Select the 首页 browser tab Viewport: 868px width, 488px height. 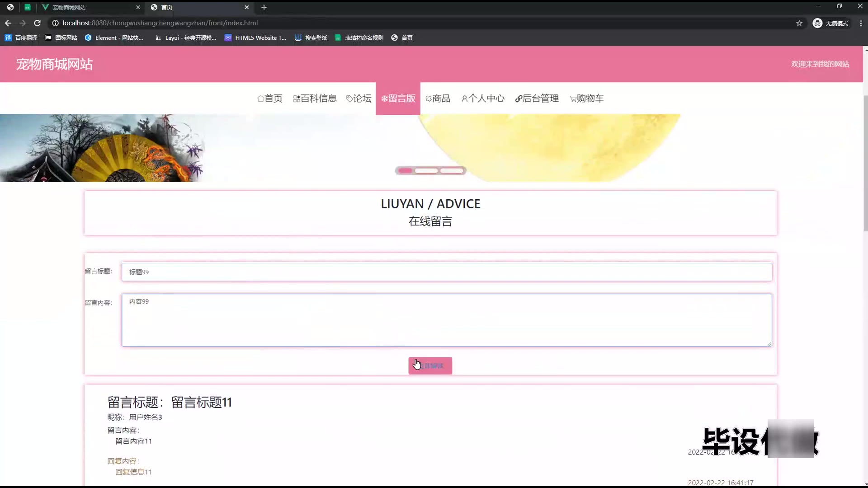tap(200, 7)
